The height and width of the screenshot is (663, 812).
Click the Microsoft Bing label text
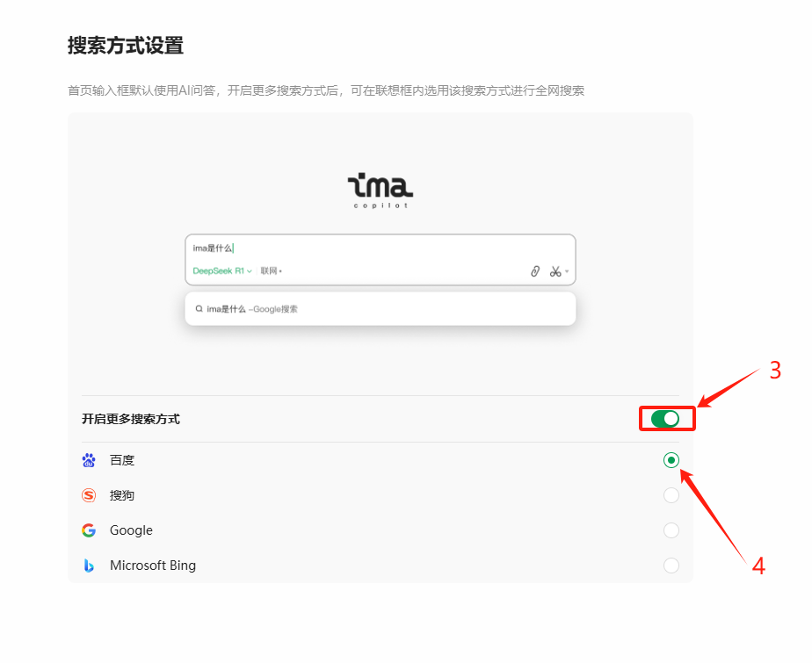(x=153, y=566)
